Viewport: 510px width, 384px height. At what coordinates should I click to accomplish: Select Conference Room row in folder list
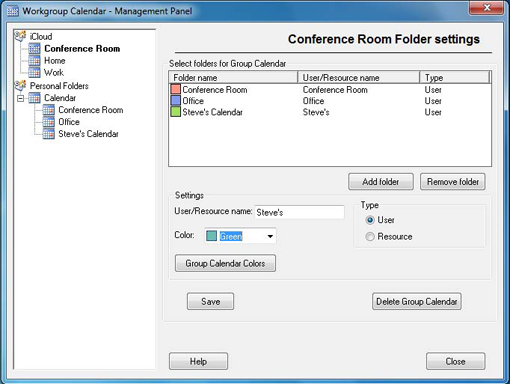pos(330,89)
